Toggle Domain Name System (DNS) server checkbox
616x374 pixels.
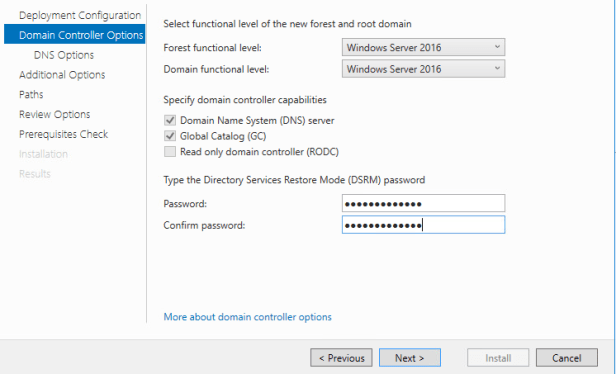170,120
